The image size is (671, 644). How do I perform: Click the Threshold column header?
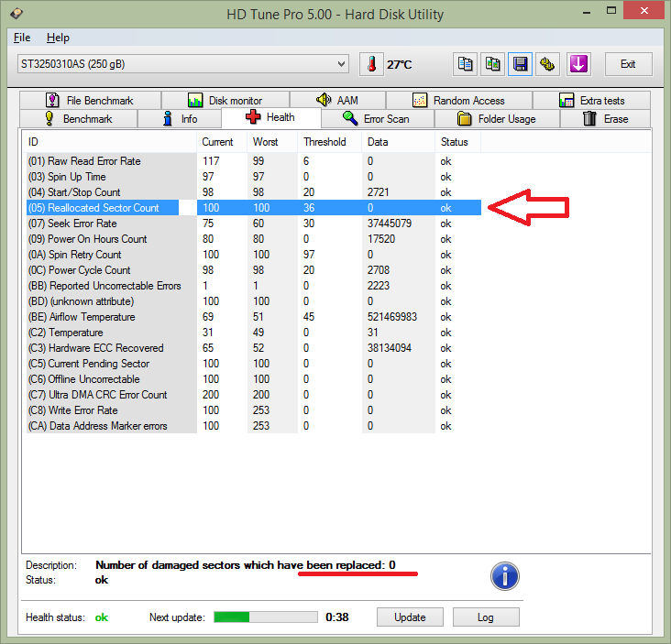[x=329, y=142]
